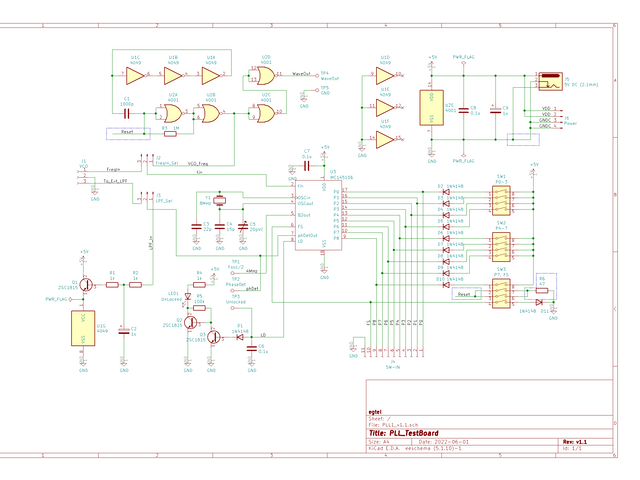Select the U1C 4049 inverter symbol
The image size is (640, 480).
point(137,74)
